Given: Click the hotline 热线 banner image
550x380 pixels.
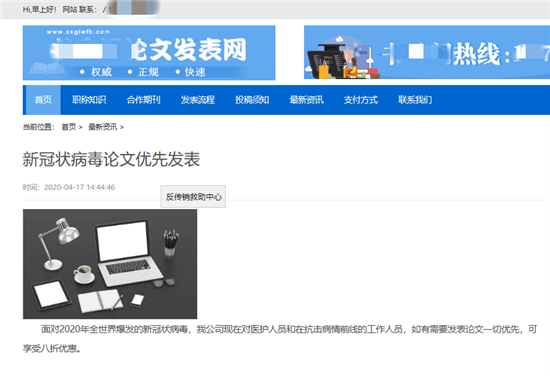Looking at the screenshot, I should [427, 52].
